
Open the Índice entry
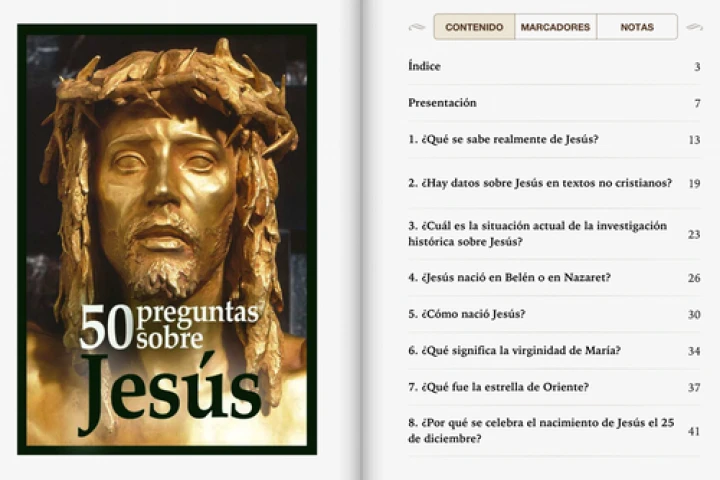(425, 67)
